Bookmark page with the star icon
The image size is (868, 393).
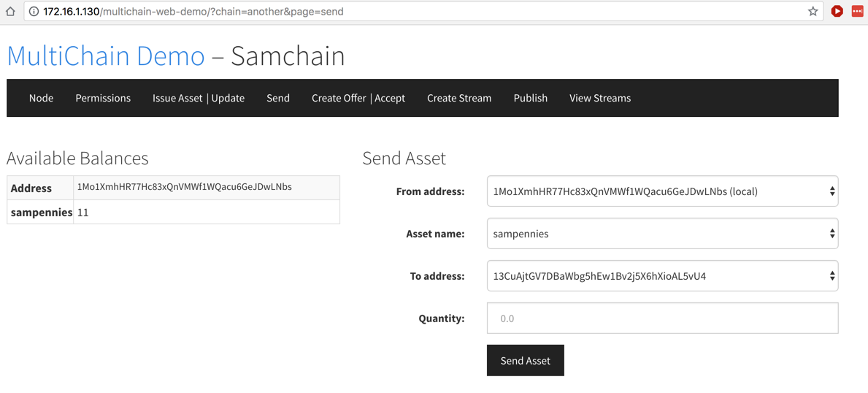click(813, 12)
